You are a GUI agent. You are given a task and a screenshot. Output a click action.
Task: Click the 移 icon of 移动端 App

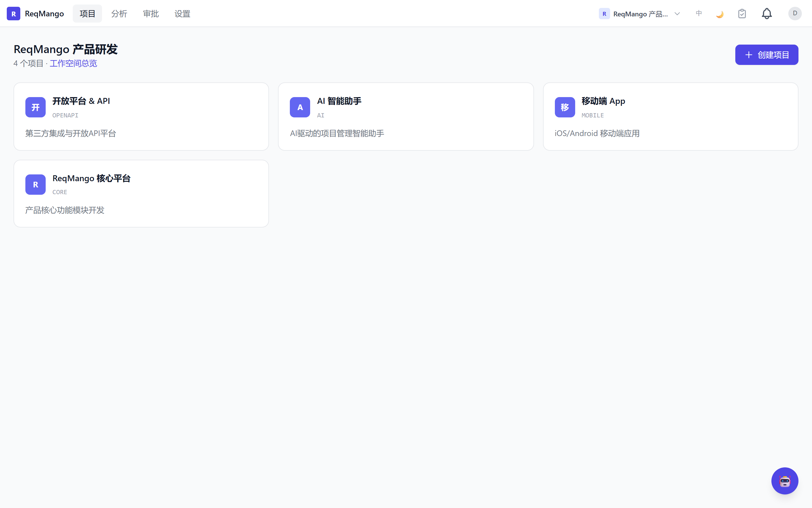pyautogui.click(x=565, y=107)
